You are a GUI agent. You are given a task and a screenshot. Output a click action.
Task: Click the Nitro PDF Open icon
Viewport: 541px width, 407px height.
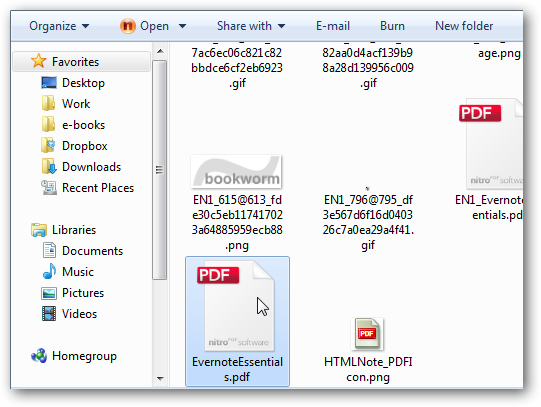click(128, 26)
